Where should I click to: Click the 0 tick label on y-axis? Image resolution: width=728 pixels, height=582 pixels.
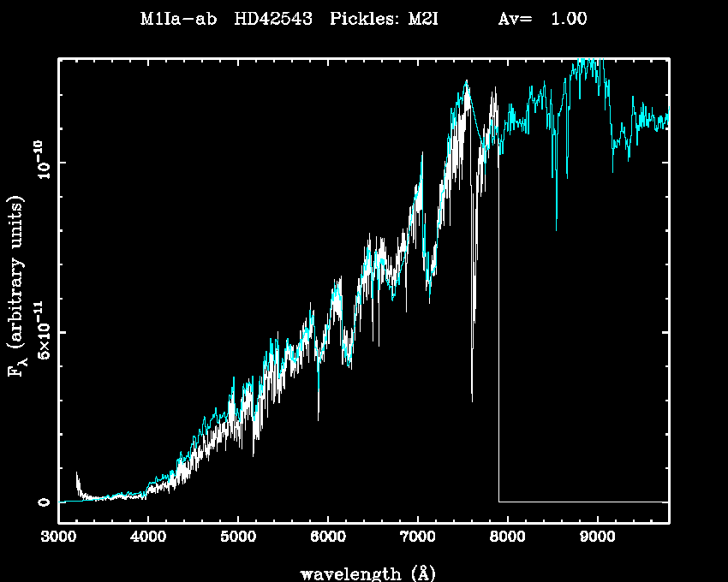[x=43, y=502]
